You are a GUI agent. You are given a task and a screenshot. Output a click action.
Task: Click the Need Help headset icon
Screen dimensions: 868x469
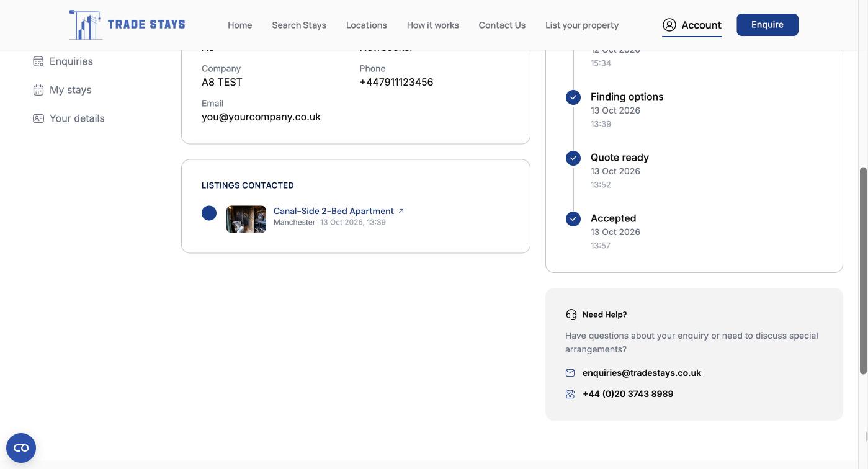click(x=571, y=315)
